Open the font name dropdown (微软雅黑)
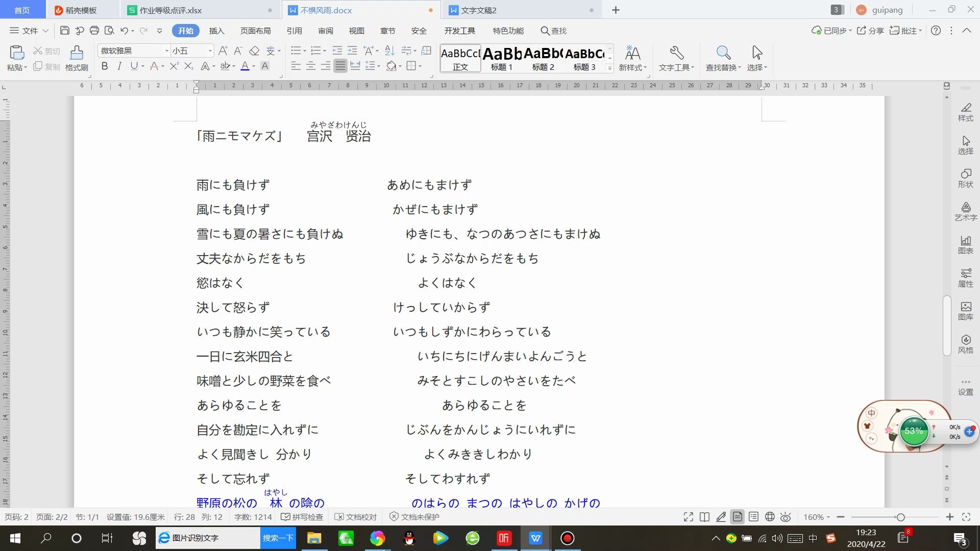The image size is (980, 551). point(166,51)
